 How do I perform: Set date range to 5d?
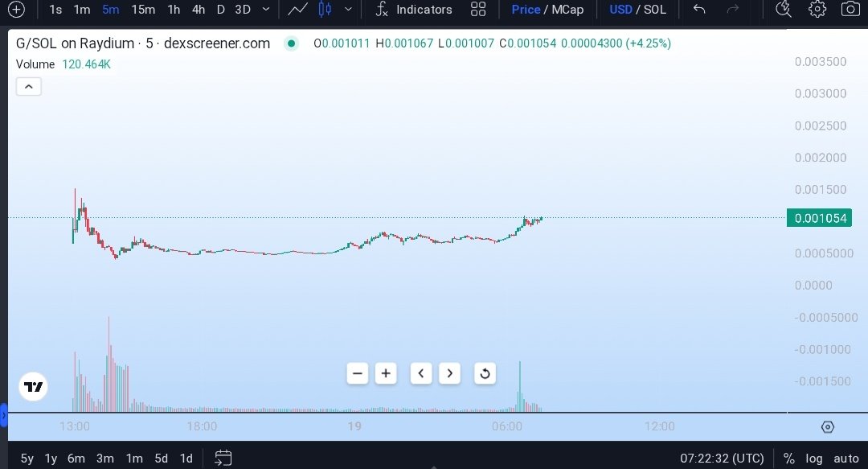(x=161, y=459)
